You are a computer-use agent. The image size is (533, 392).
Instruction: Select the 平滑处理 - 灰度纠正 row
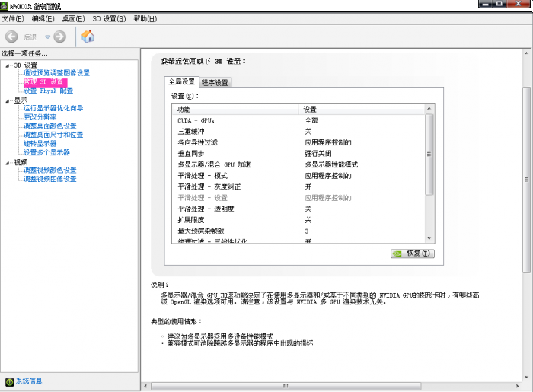pos(298,186)
